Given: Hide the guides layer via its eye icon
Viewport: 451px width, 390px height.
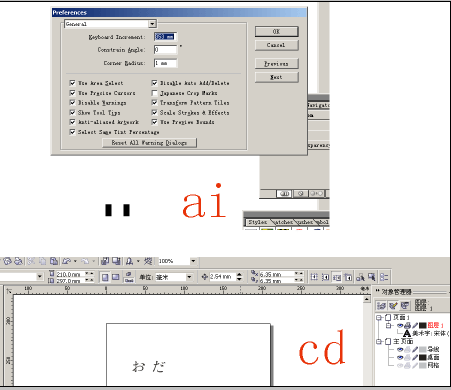Looking at the screenshot, I should click(400, 349).
